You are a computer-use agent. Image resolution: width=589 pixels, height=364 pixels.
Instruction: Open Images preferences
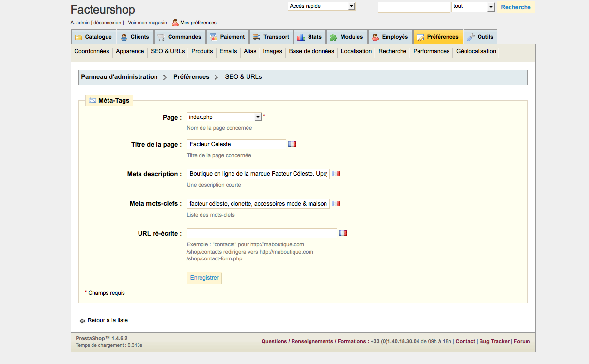(273, 51)
